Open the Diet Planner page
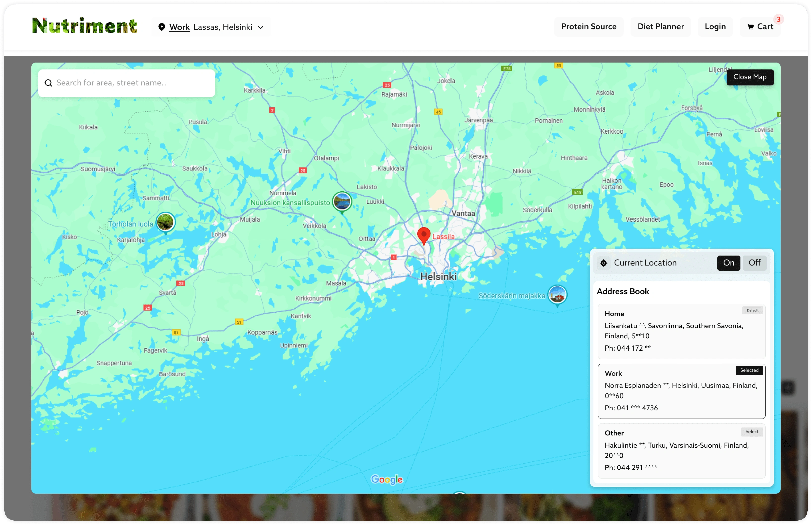Screen dimensions: 812x525 [x=660, y=27]
